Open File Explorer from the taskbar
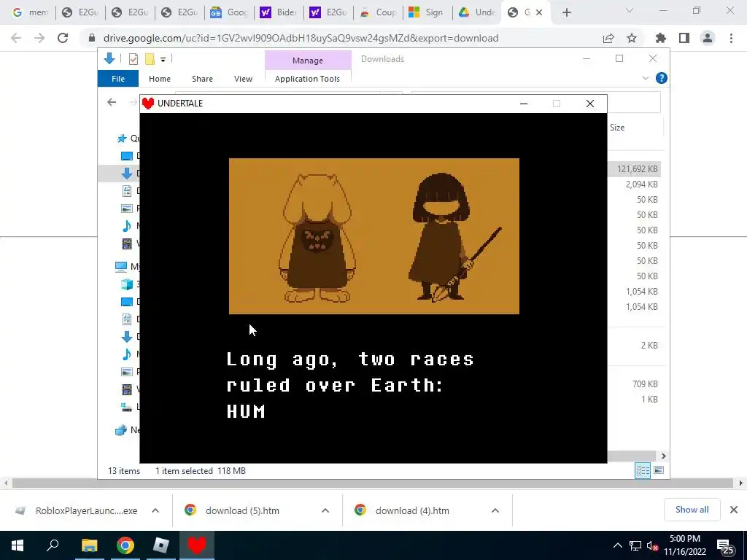Screen dimensions: 747x560 [89, 545]
